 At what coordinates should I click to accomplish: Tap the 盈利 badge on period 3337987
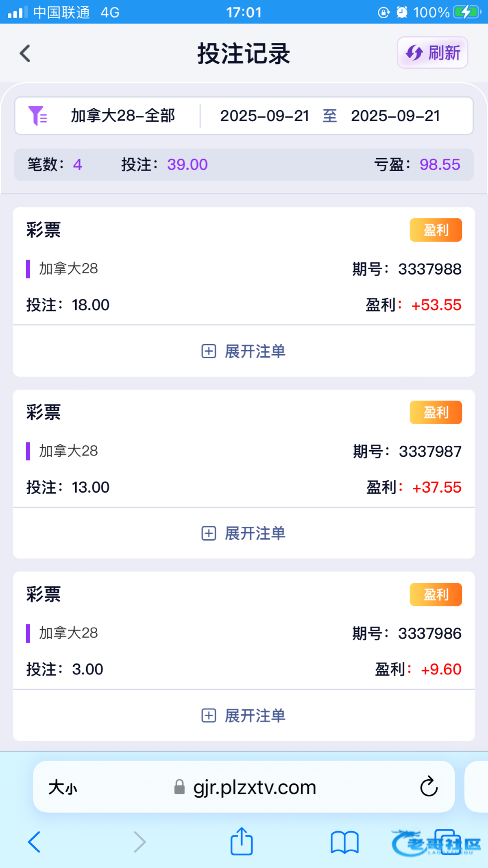coord(436,412)
